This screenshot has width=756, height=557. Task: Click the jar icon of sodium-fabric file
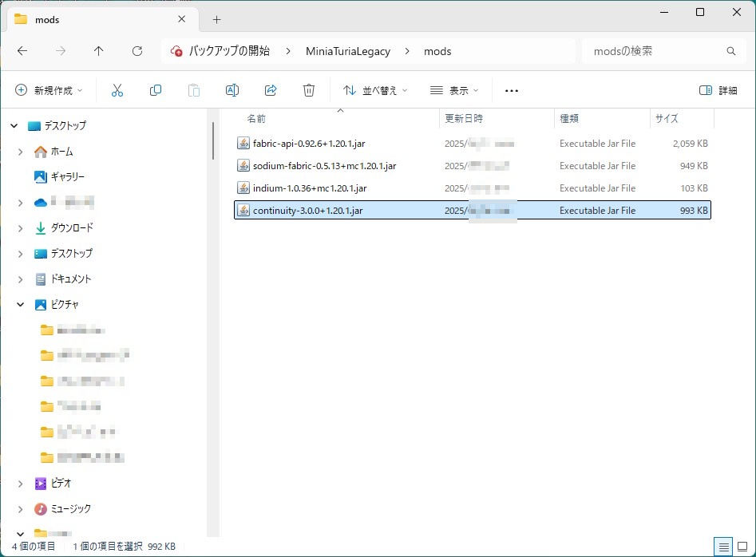[x=243, y=165]
